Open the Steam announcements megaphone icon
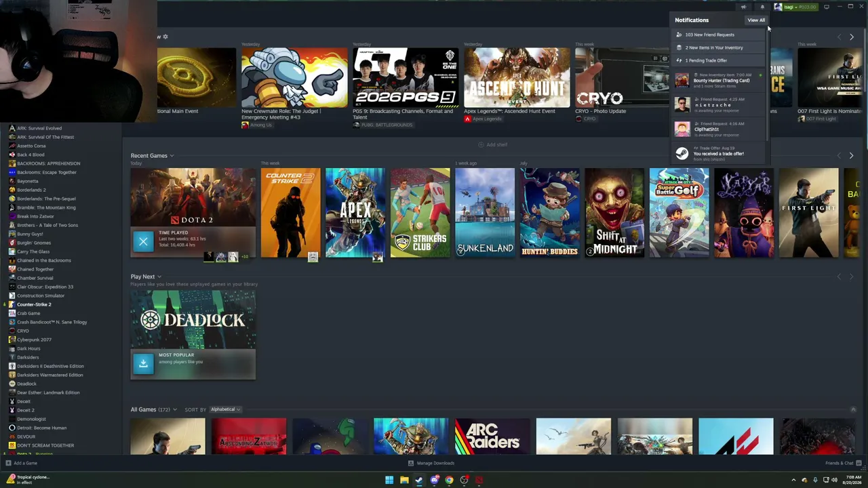This screenshot has width=868, height=488. (744, 7)
